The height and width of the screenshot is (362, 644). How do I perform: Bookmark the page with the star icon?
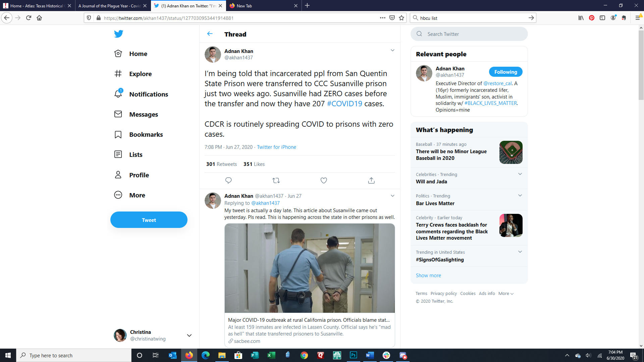(401, 18)
